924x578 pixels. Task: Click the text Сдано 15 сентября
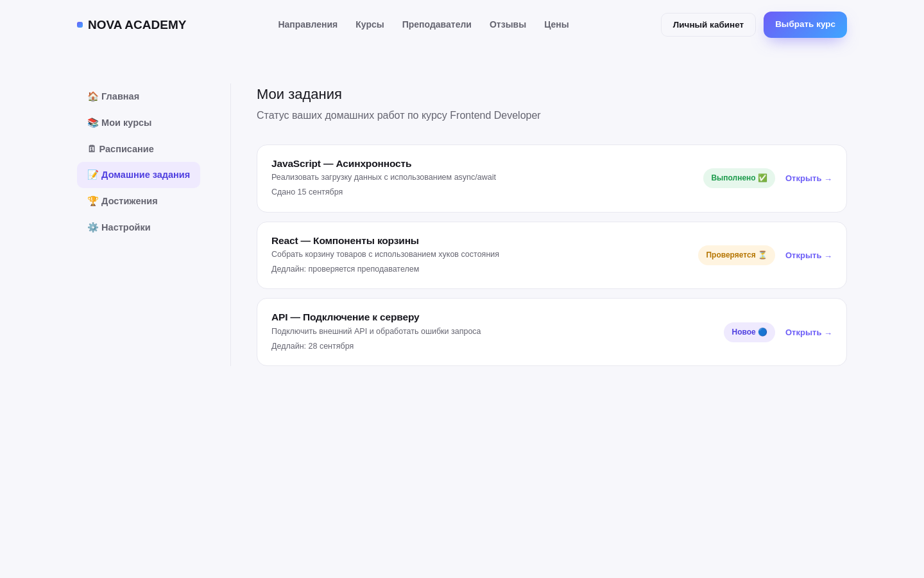pyautogui.click(x=307, y=192)
